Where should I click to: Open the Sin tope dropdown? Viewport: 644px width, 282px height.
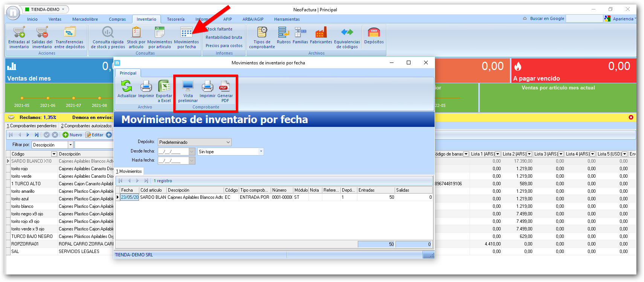pyautogui.click(x=261, y=152)
